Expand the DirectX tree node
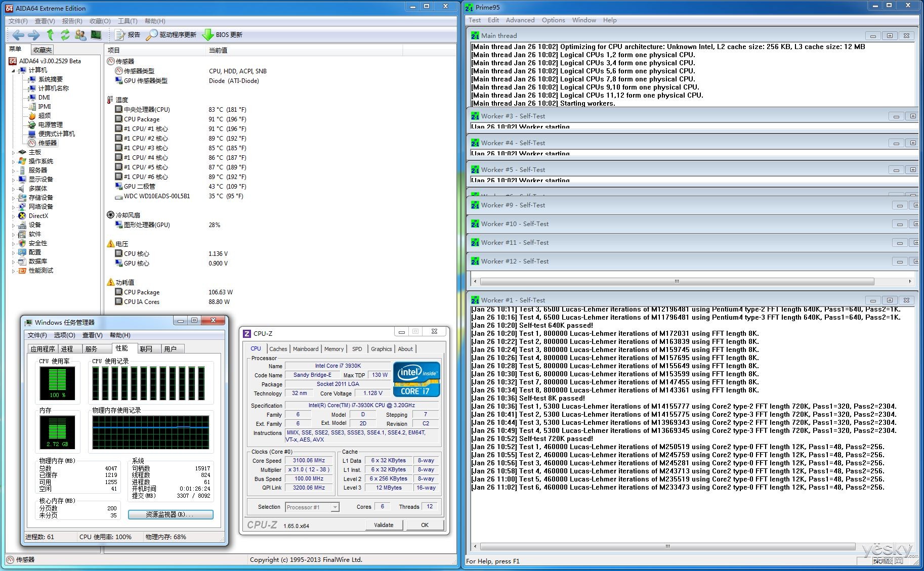Screen dimensions: 924x571 click(x=13, y=216)
